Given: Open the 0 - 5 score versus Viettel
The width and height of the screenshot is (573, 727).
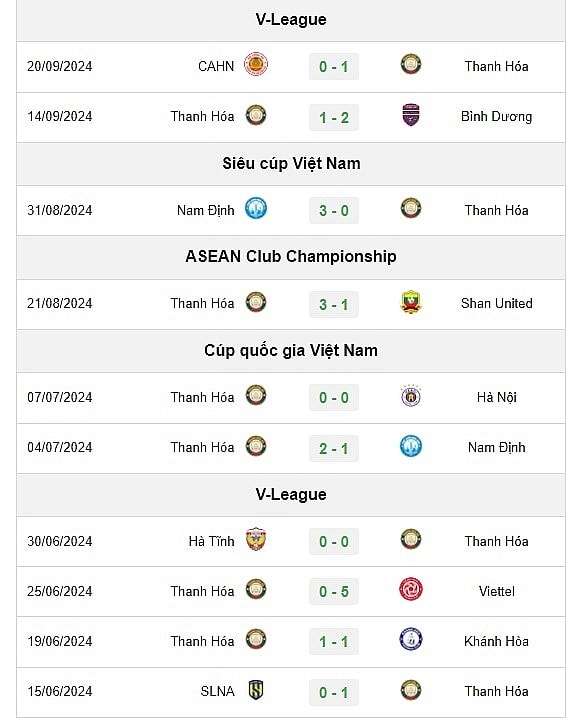Looking at the screenshot, I should tap(334, 592).
